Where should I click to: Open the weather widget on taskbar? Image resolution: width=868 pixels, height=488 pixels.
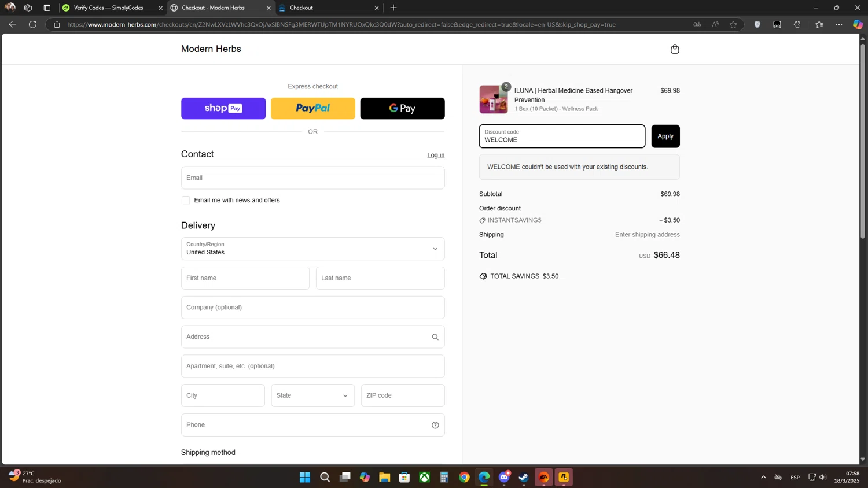[x=35, y=477]
